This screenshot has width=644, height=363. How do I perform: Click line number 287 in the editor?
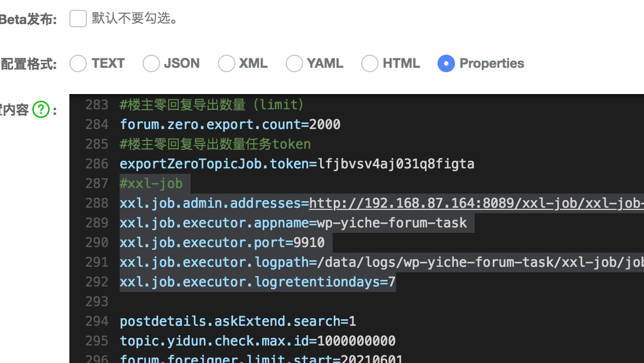pos(96,183)
